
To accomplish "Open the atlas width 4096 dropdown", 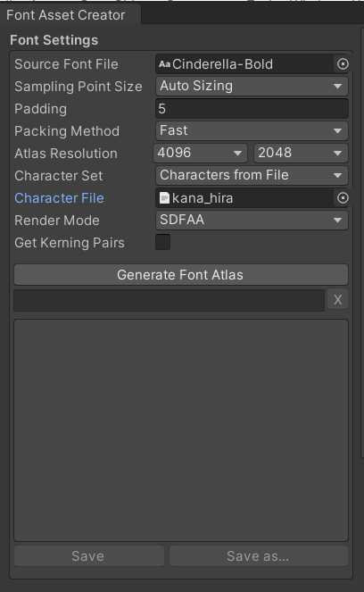I will tap(200, 153).
